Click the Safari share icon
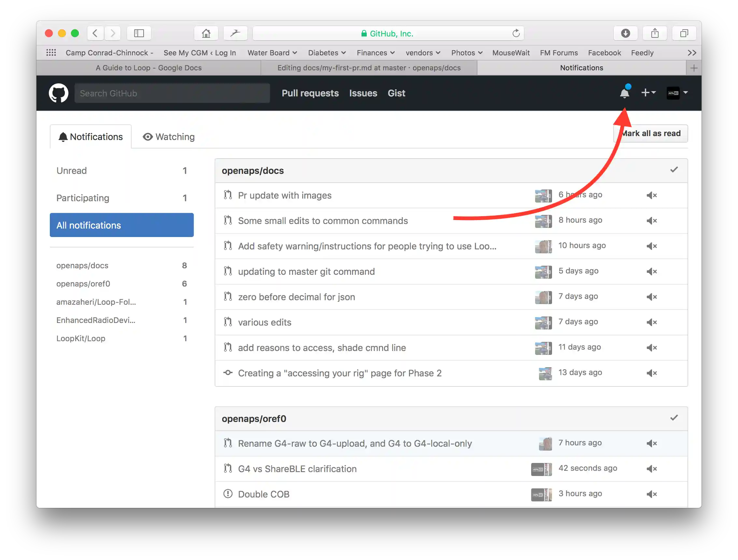 [x=655, y=33]
